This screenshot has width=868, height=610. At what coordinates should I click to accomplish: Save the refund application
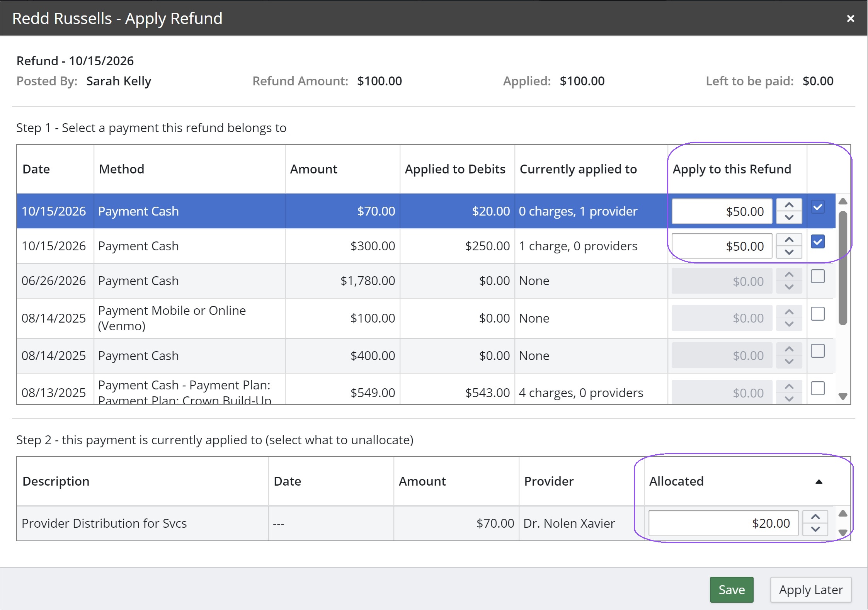[732, 590]
